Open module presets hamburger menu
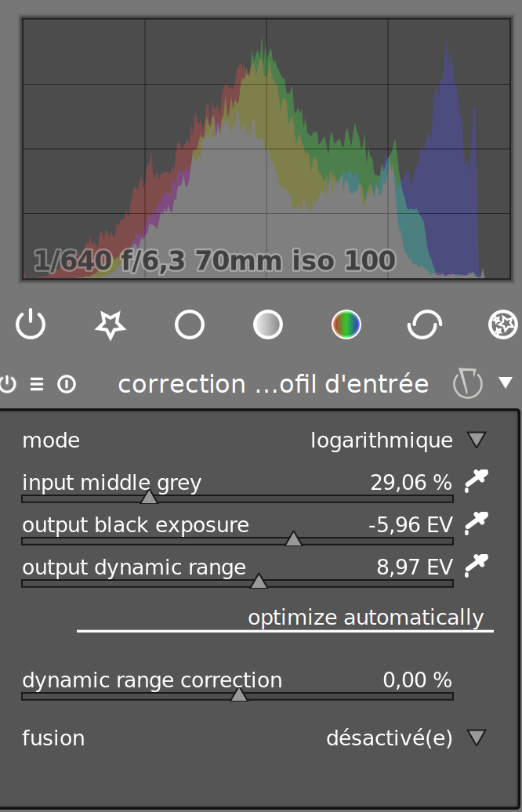The image size is (522, 812). (x=37, y=384)
